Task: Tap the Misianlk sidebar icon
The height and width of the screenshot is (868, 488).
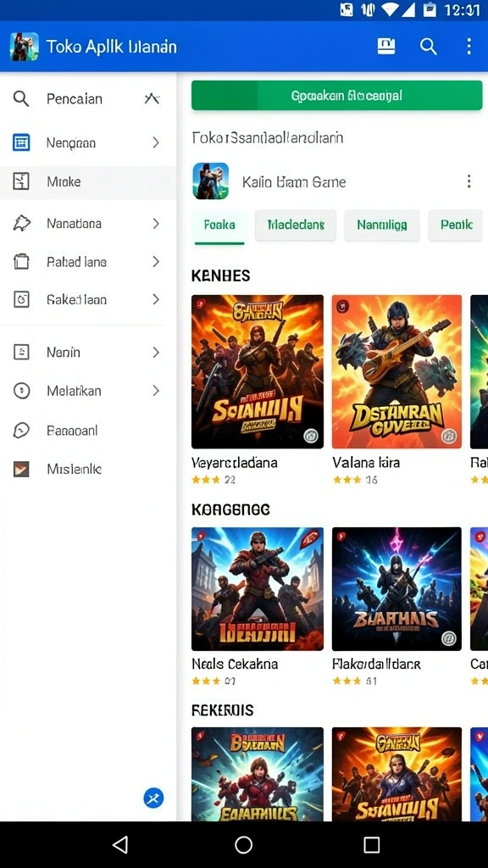Action: coord(21,470)
